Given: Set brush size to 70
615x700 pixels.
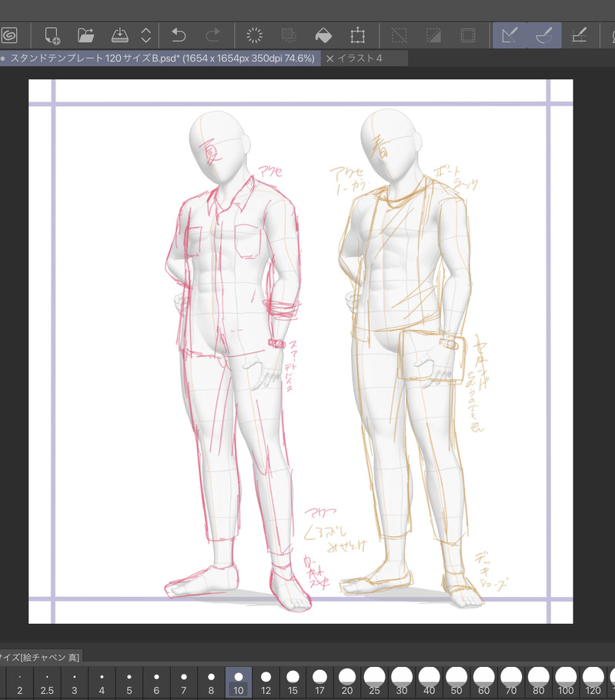Looking at the screenshot, I should point(511,682).
